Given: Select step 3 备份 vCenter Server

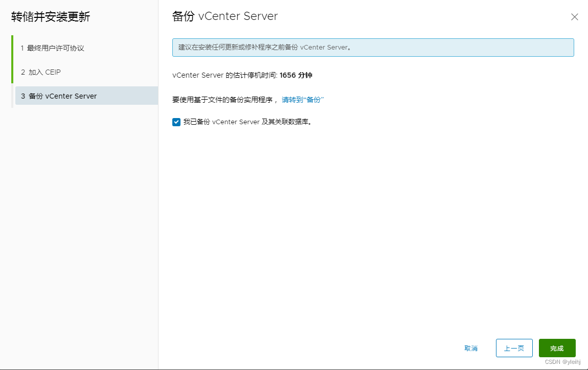Looking at the screenshot, I should (86, 96).
